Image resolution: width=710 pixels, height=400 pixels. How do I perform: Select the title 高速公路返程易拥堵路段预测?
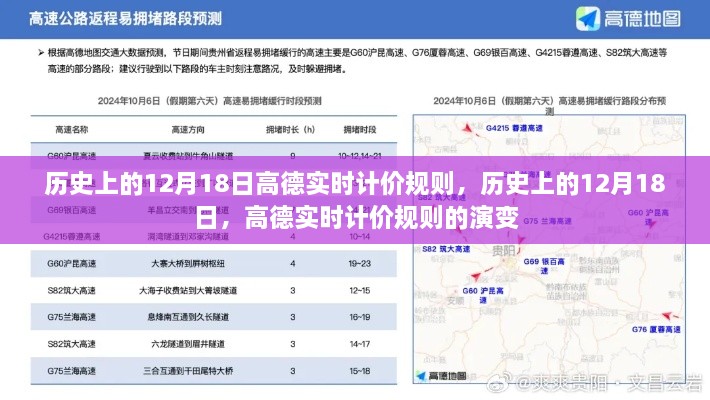(x=125, y=19)
